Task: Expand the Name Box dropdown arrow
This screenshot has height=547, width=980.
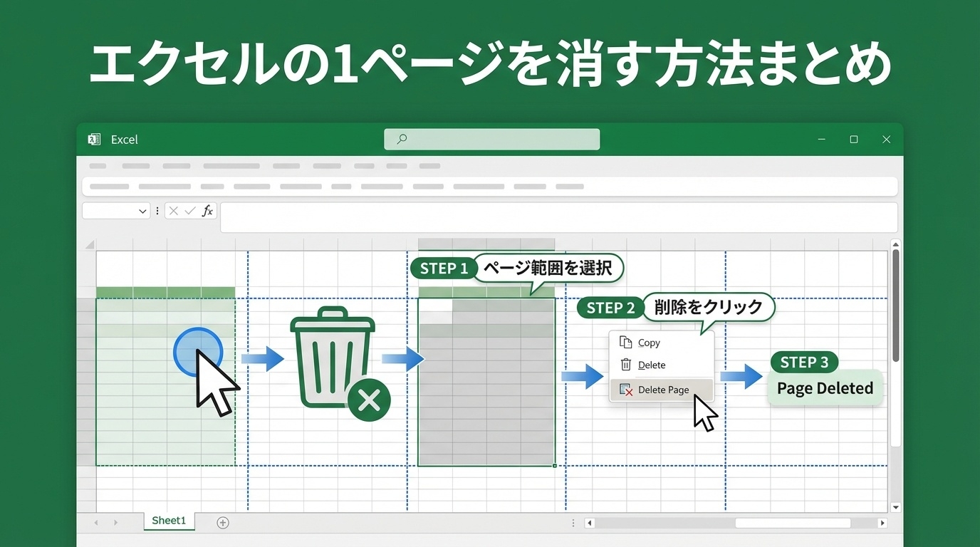Action: tap(142, 212)
